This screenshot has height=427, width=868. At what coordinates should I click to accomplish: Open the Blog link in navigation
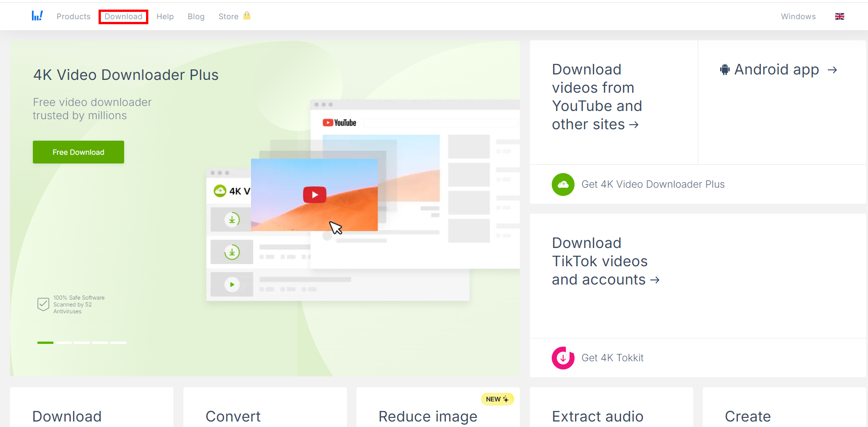[x=196, y=16]
